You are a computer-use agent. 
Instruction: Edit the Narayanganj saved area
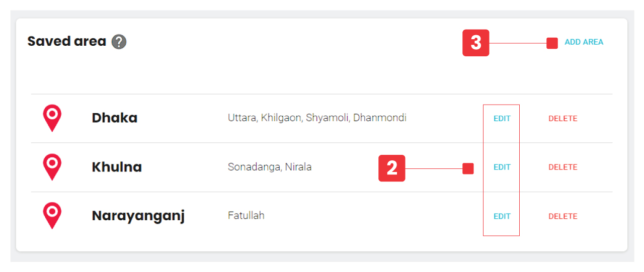tap(502, 216)
